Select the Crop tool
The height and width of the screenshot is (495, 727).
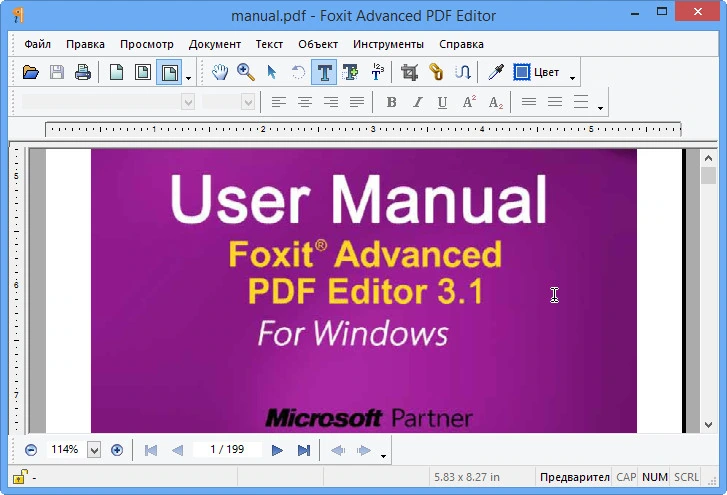point(410,72)
